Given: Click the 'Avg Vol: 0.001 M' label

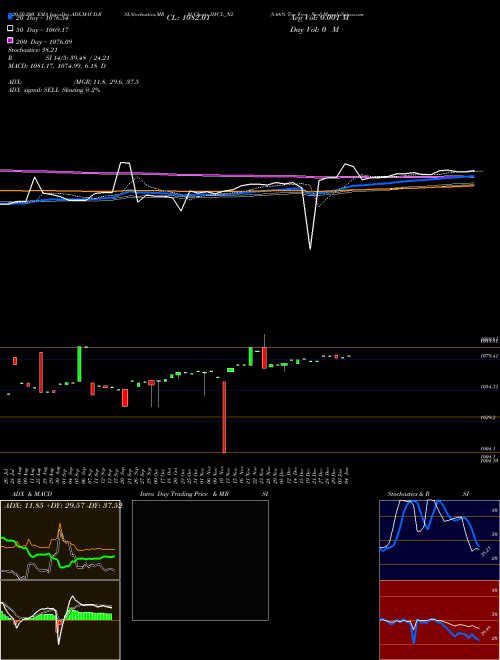Looking at the screenshot, I should (319, 18).
